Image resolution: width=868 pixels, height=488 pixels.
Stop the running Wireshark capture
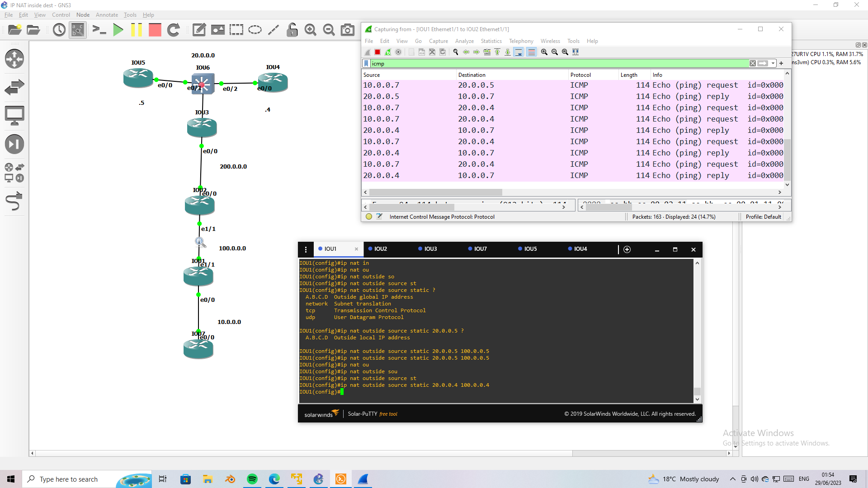coord(377,52)
